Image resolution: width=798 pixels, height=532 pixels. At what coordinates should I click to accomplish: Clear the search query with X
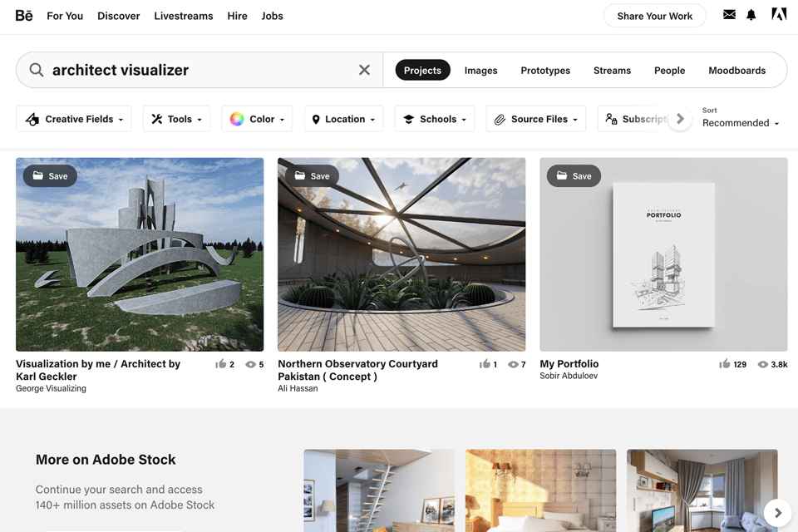pos(364,70)
